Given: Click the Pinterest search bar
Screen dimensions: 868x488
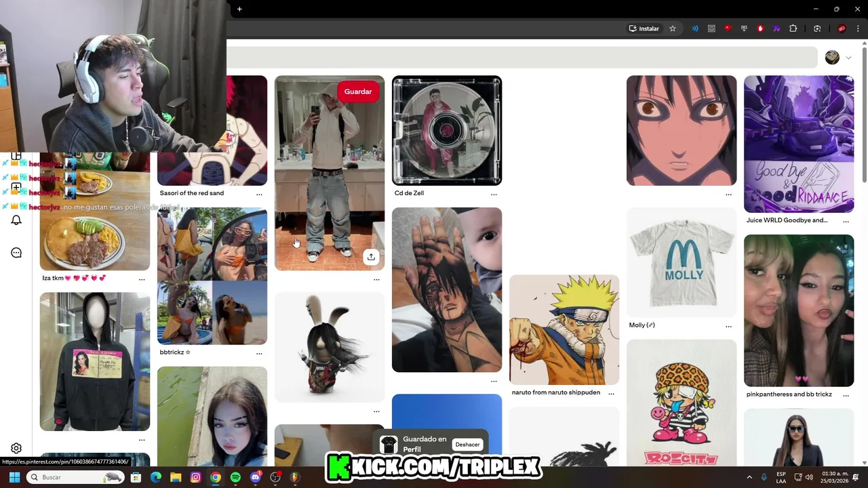Looking at the screenshot, I should [x=522, y=58].
